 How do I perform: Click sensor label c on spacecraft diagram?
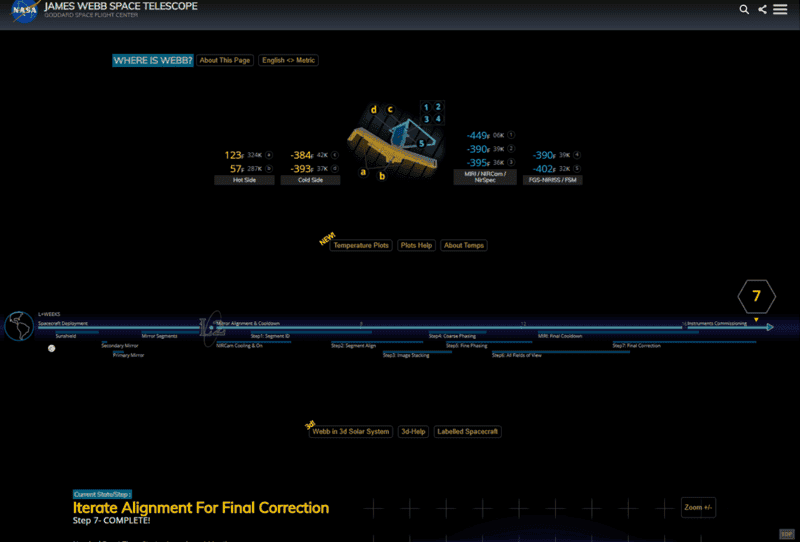[390, 109]
